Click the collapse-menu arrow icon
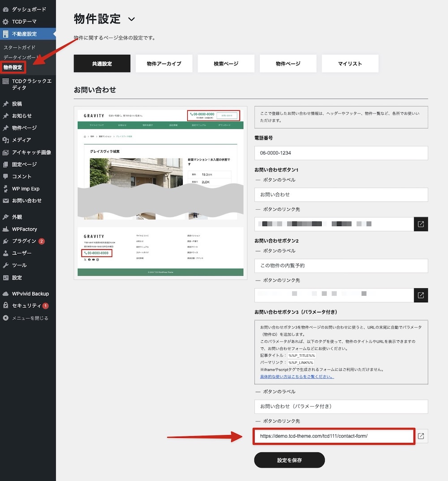Image resolution: width=448 pixels, height=481 pixels. pyautogui.click(x=5, y=318)
